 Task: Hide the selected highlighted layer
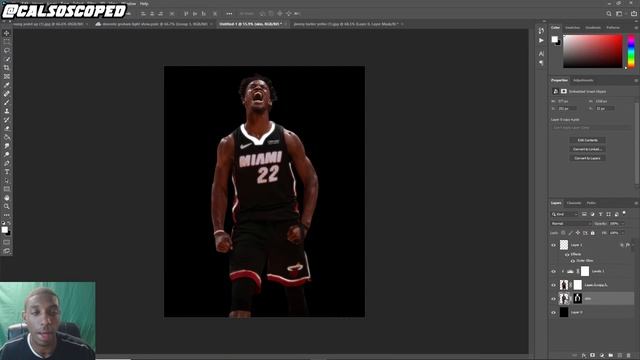(x=553, y=298)
